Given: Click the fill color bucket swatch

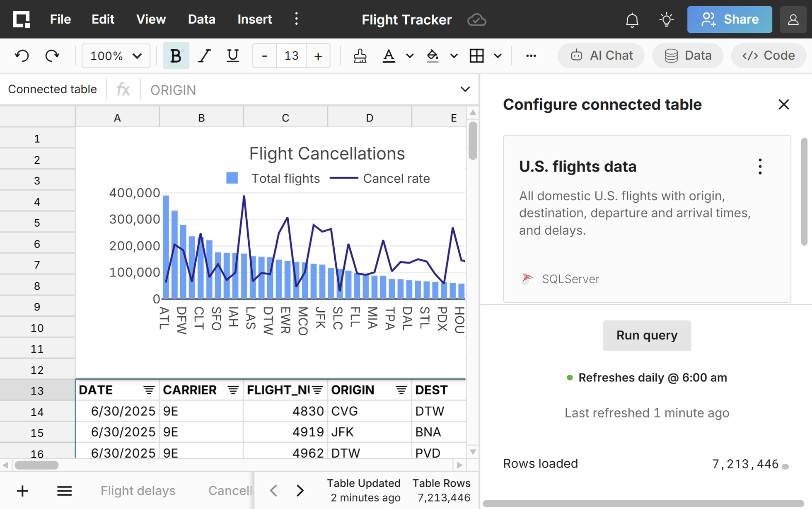Looking at the screenshot, I should pos(433,56).
